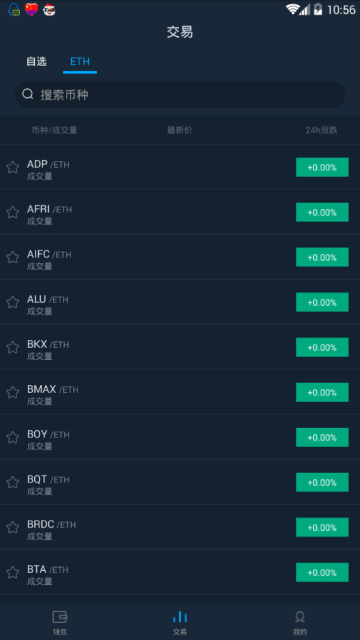Tap the search magnifier icon
360x640 pixels.
point(28,94)
